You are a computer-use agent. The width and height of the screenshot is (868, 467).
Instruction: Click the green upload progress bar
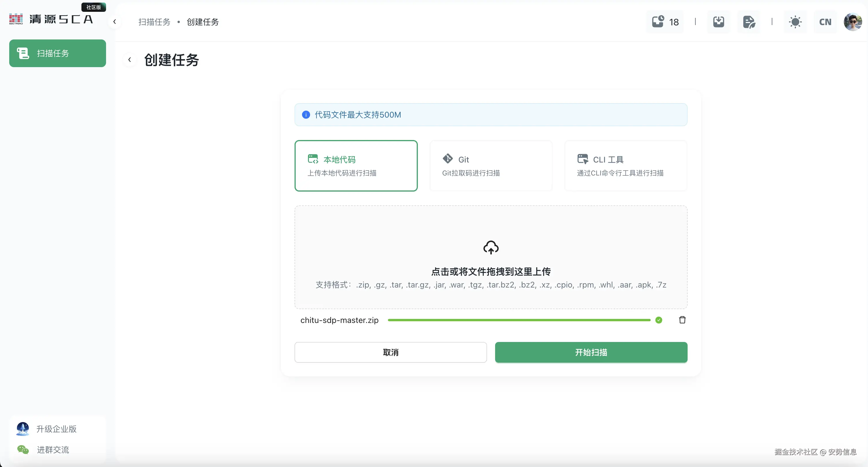tap(519, 320)
